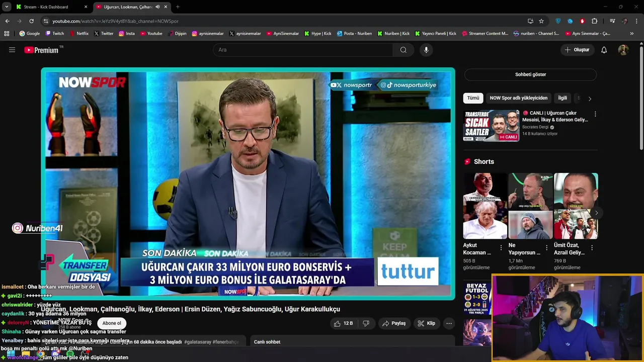Open the Extensions puzzle icon

point(595,21)
